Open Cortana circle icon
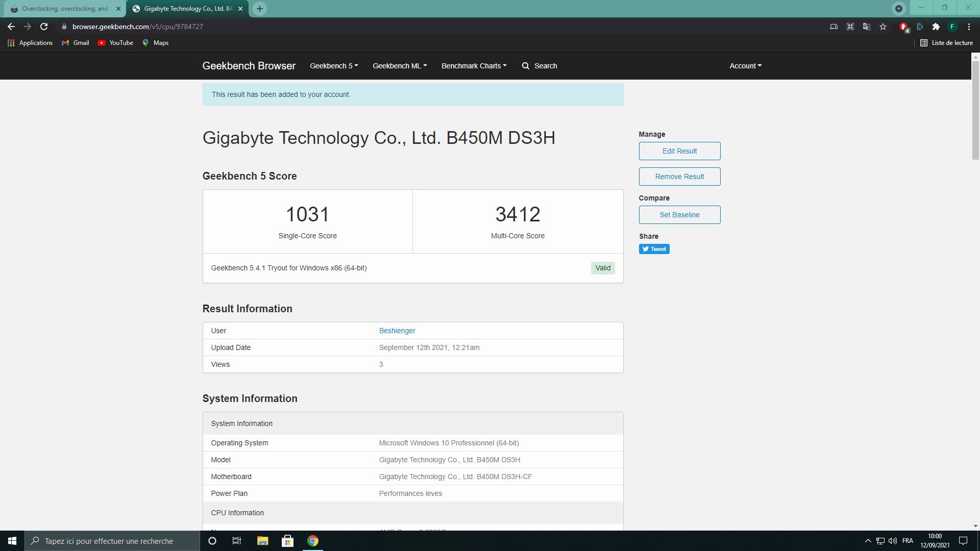This screenshot has width=980, height=551. (212, 541)
